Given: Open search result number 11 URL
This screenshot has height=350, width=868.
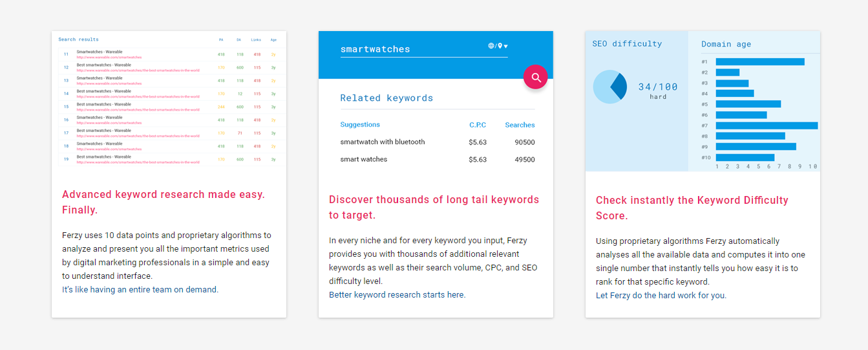Looking at the screenshot, I should coord(109,58).
